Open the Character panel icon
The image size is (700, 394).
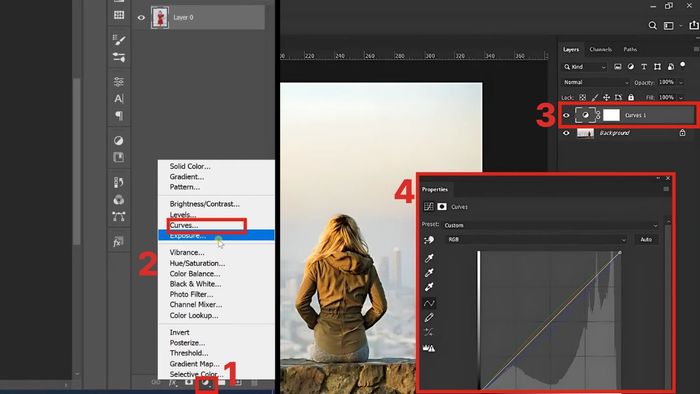coord(119,99)
